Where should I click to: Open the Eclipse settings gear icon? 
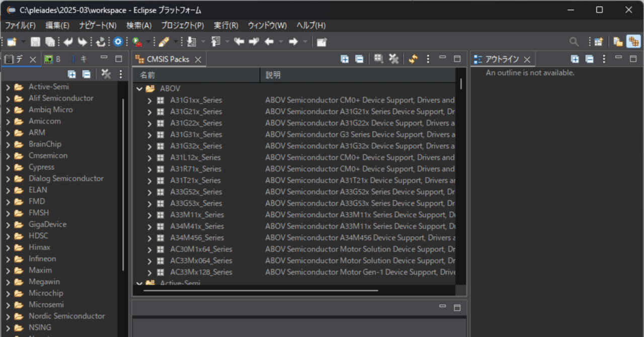(118, 42)
